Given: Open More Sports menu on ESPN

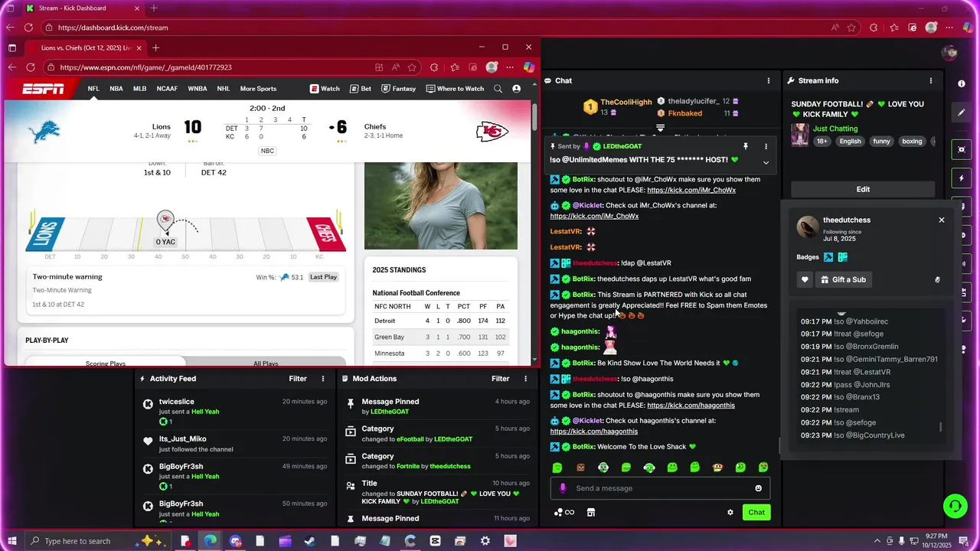Looking at the screenshot, I should [x=258, y=89].
